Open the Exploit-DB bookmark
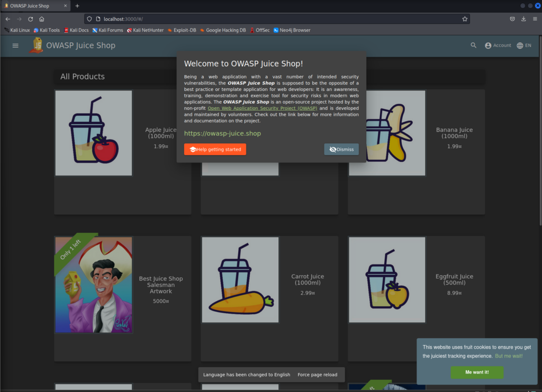This screenshot has height=392, width=542. click(182, 30)
